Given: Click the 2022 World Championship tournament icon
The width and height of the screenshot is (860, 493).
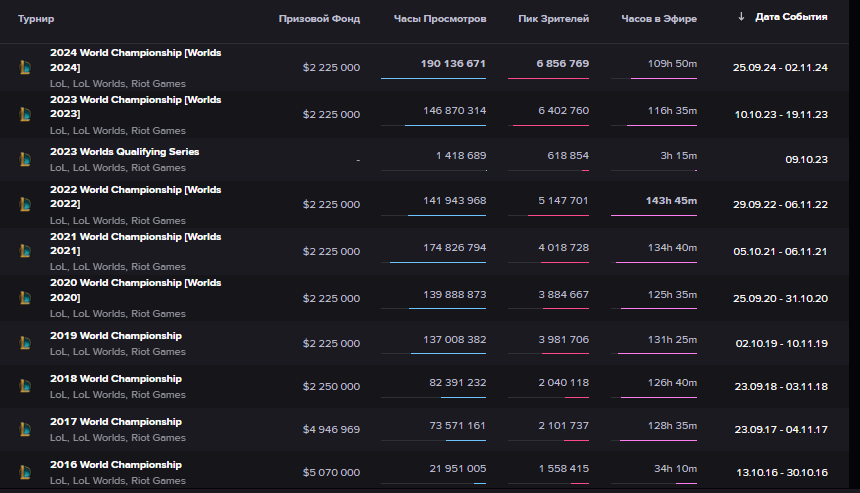Looking at the screenshot, I should pyautogui.click(x=25, y=204).
